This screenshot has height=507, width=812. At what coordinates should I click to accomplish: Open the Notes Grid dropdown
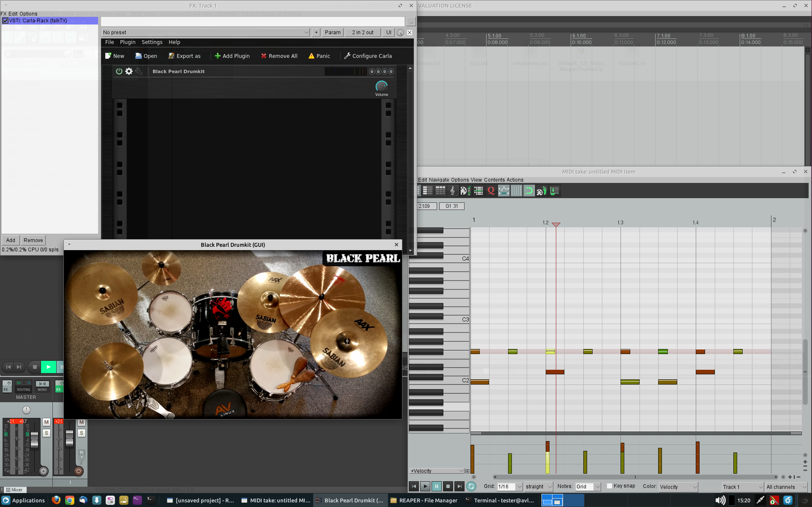click(588, 487)
